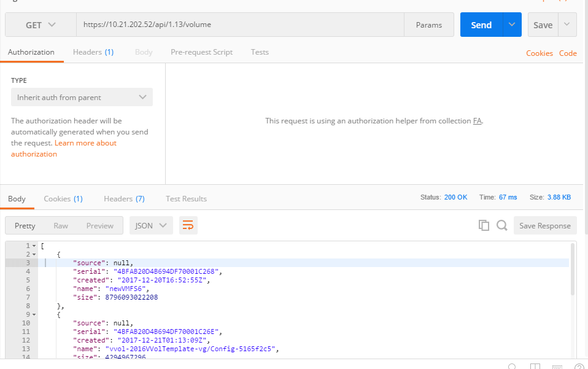
Task: Copy response to clipboard icon
Action: click(484, 225)
